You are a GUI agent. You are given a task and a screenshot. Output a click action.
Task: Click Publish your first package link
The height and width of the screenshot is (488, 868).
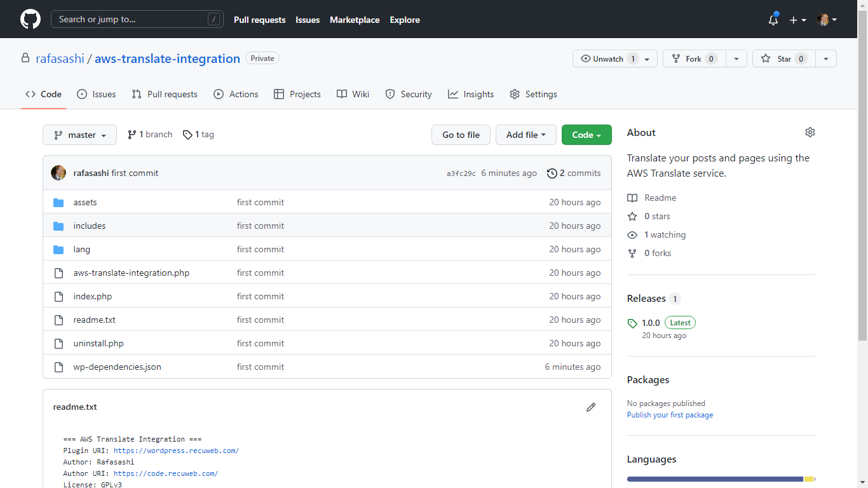pyautogui.click(x=670, y=415)
